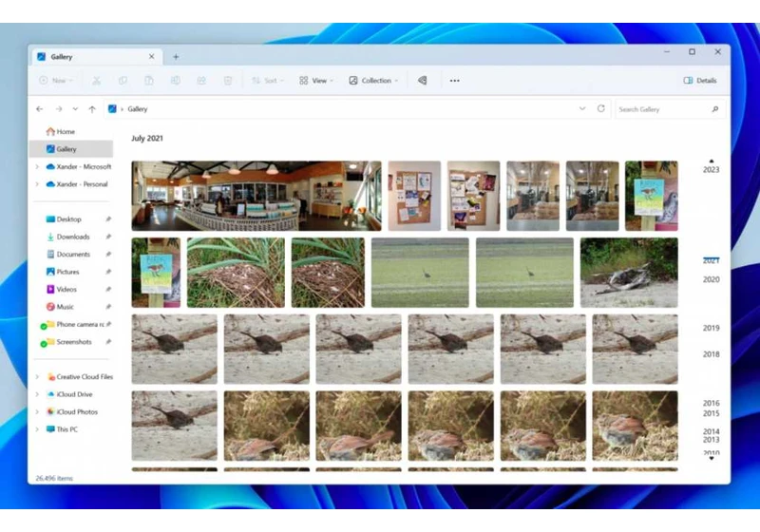Image resolution: width=760 pixels, height=532 pixels.
Task: Jump to 2019 on timeline
Action: point(711,328)
